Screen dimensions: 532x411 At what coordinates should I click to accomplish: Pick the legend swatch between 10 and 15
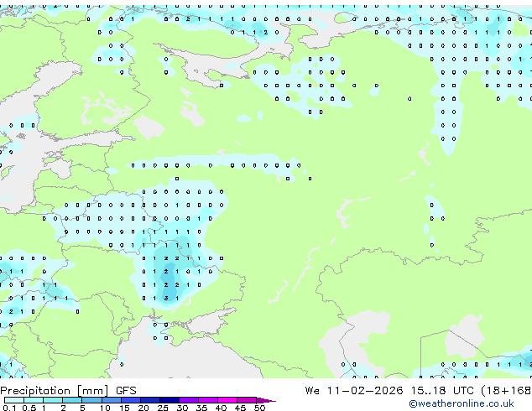tap(112, 400)
